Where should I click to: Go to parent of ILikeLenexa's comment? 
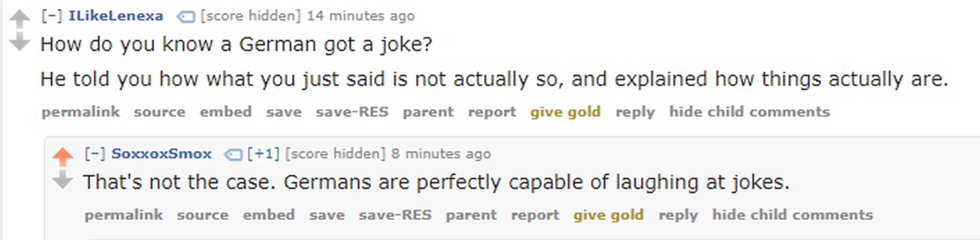point(428,112)
